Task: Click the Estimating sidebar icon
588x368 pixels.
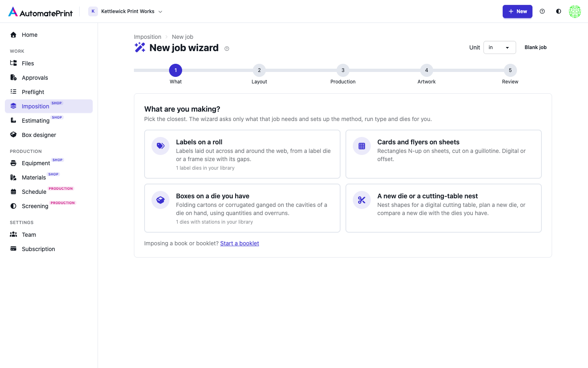Action: (x=13, y=120)
